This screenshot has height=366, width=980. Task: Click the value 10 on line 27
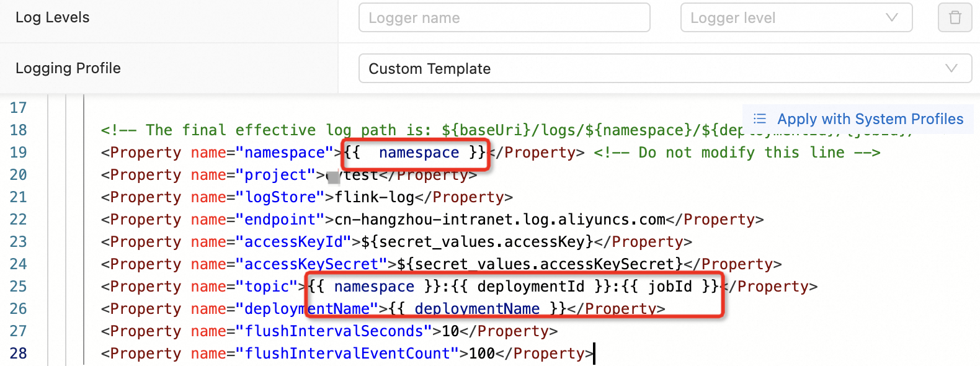click(x=451, y=331)
